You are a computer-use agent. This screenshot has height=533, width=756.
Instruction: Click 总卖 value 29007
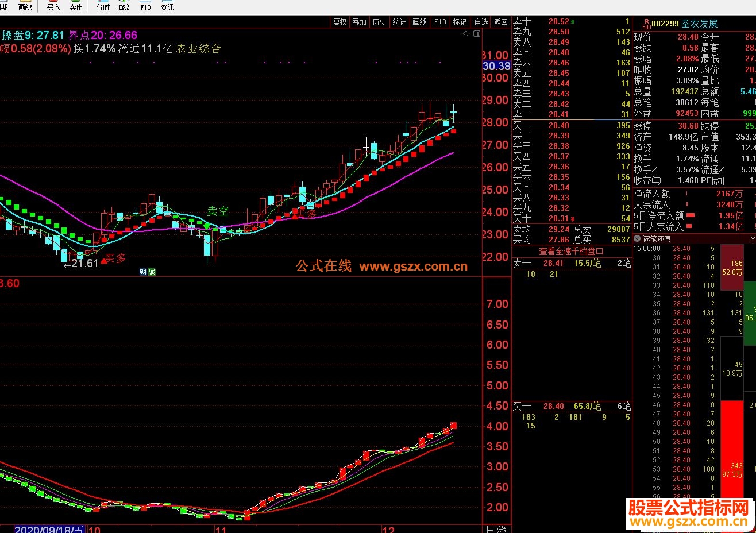619,229
